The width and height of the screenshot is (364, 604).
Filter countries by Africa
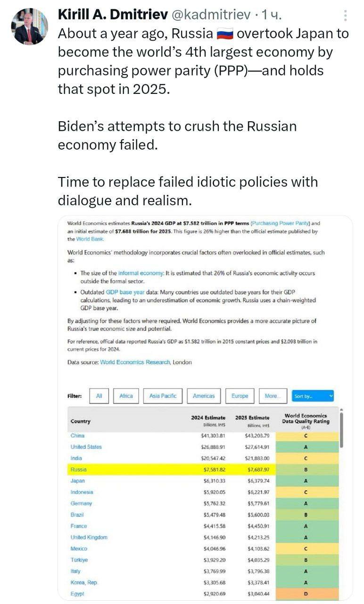(126, 396)
